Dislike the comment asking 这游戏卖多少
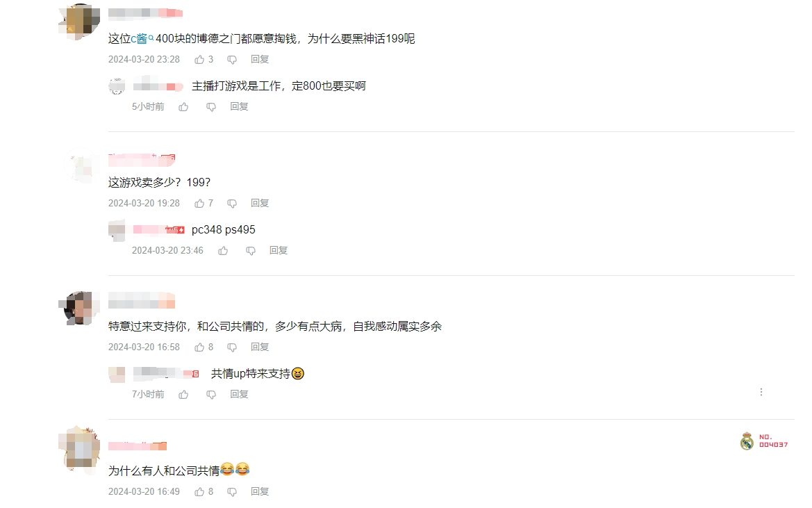This screenshot has width=812, height=508. click(232, 204)
